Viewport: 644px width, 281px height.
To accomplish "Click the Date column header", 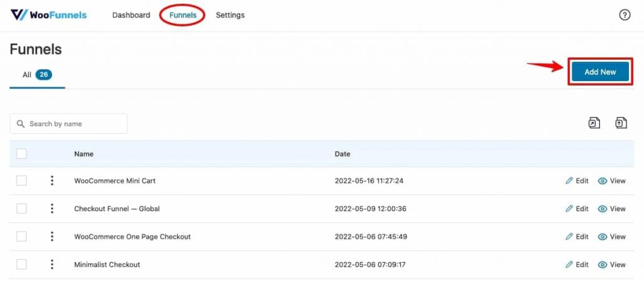I will [x=343, y=154].
